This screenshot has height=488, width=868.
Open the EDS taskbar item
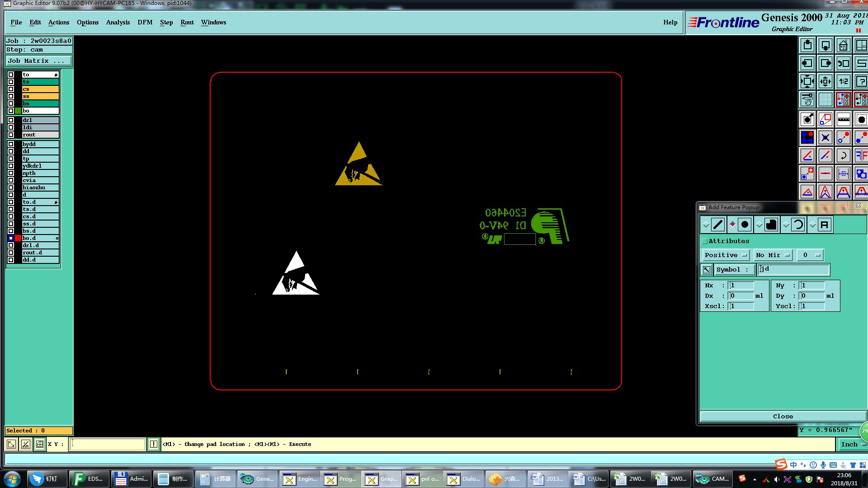pos(89,479)
